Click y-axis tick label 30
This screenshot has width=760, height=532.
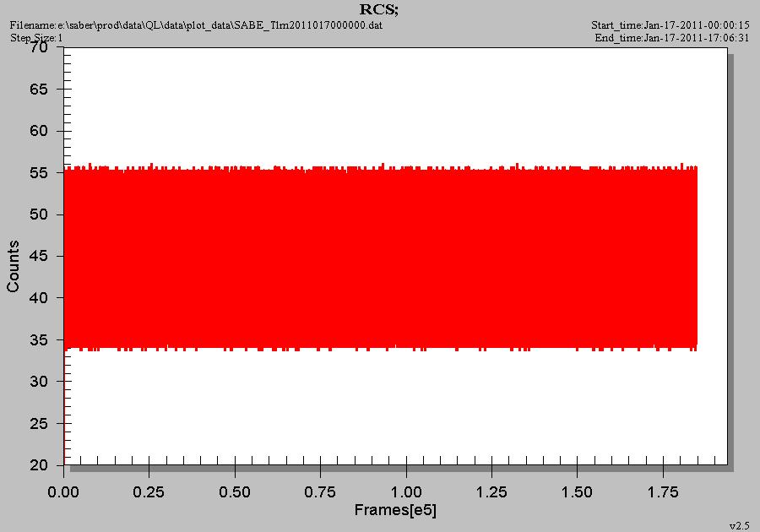pyautogui.click(x=39, y=382)
